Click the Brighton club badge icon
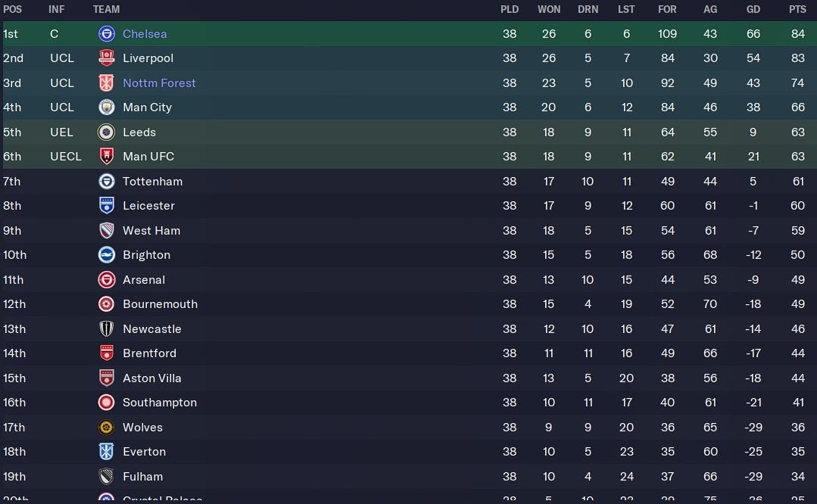The height and width of the screenshot is (504, 817). [x=107, y=255]
